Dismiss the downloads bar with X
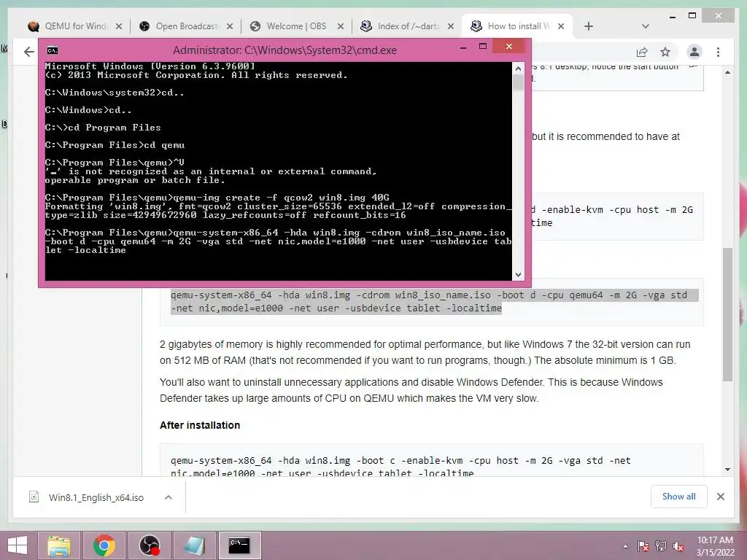Screen dimensions: 747x560 720,497
